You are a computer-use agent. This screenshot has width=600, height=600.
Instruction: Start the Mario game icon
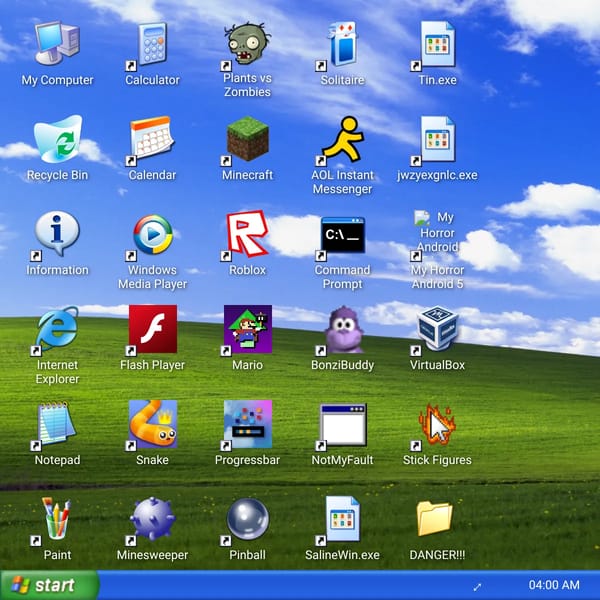[248, 329]
